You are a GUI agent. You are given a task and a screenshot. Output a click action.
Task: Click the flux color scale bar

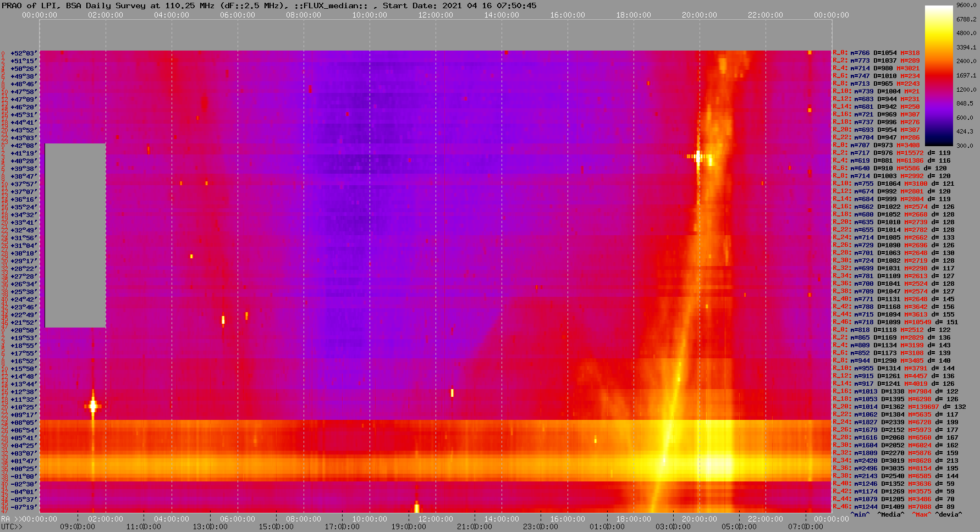point(939,76)
